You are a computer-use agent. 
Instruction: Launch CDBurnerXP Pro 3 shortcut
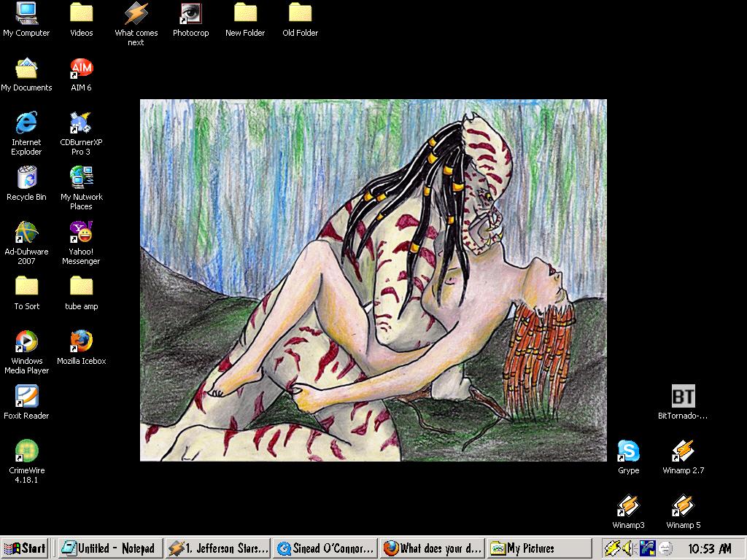(81, 122)
